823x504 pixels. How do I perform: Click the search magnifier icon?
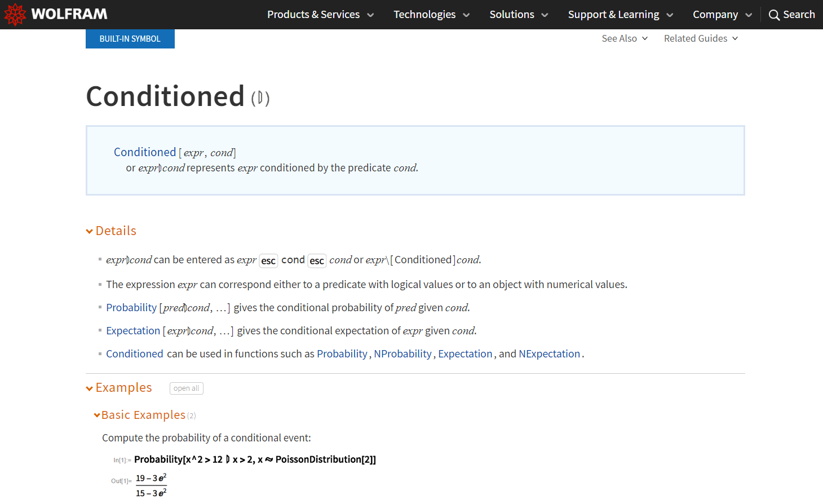click(x=775, y=15)
